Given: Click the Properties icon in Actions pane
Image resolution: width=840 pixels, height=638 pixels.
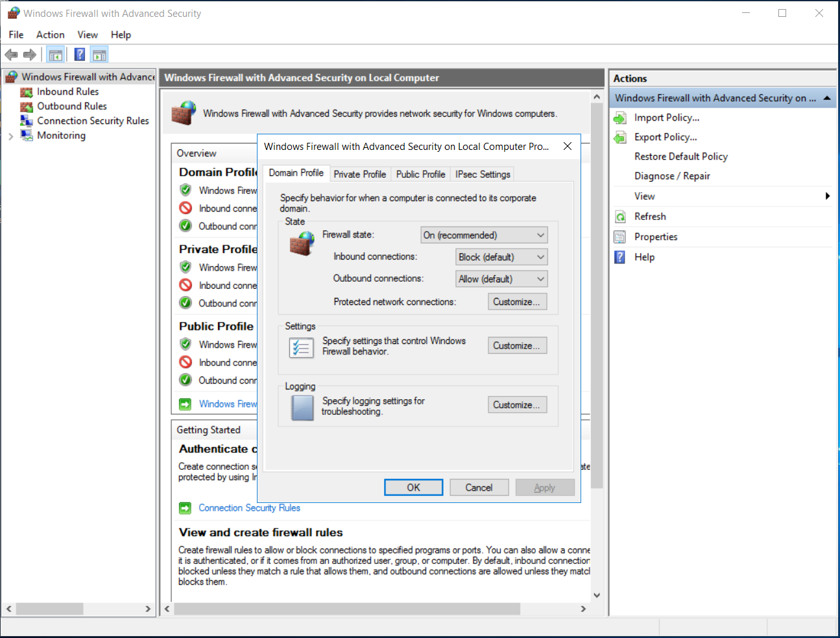Looking at the screenshot, I should tap(621, 237).
